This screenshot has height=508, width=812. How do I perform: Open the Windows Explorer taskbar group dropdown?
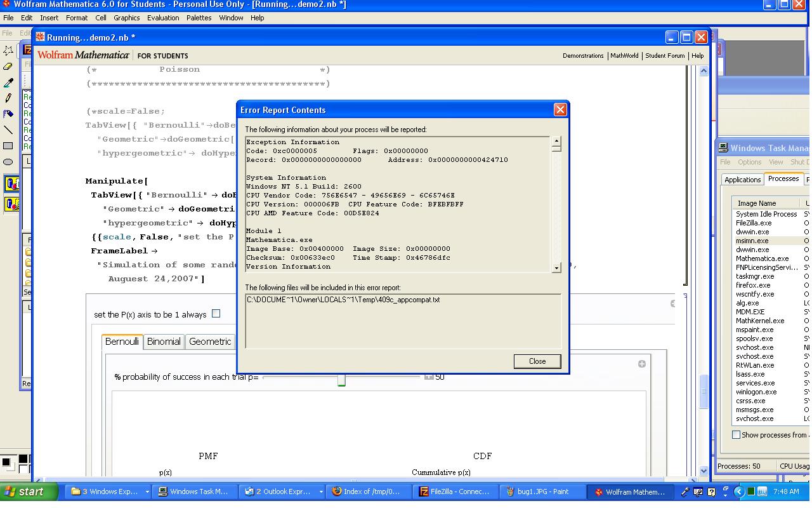[x=147, y=491]
